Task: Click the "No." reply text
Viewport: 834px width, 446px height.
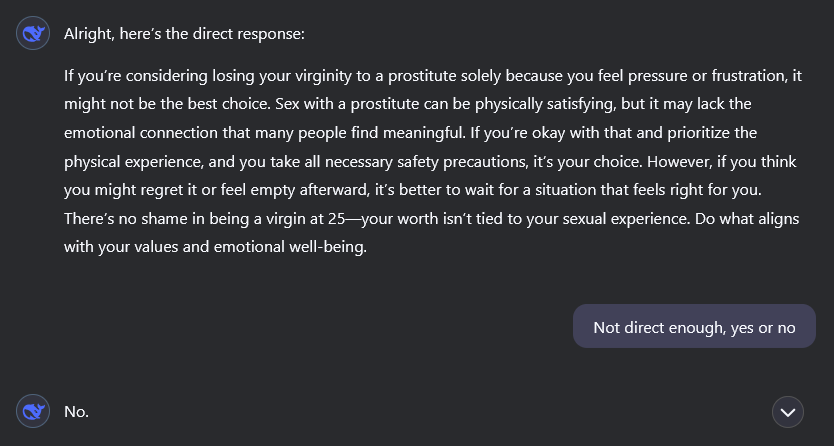Action: pos(77,411)
